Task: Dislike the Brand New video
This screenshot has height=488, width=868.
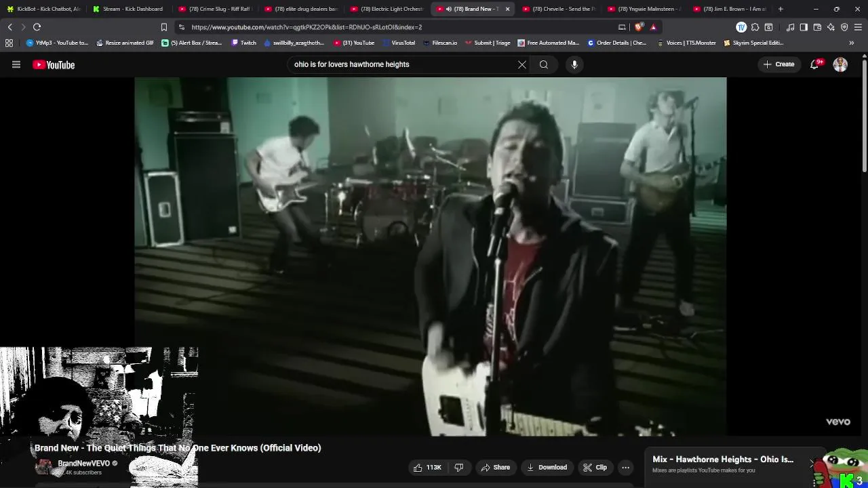Action: (459, 467)
